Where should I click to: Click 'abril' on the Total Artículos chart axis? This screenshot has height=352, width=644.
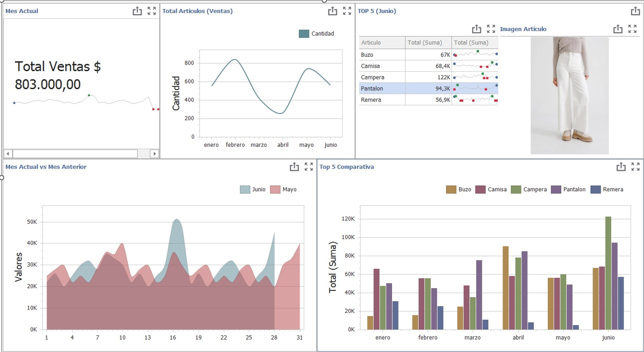tap(283, 145)
